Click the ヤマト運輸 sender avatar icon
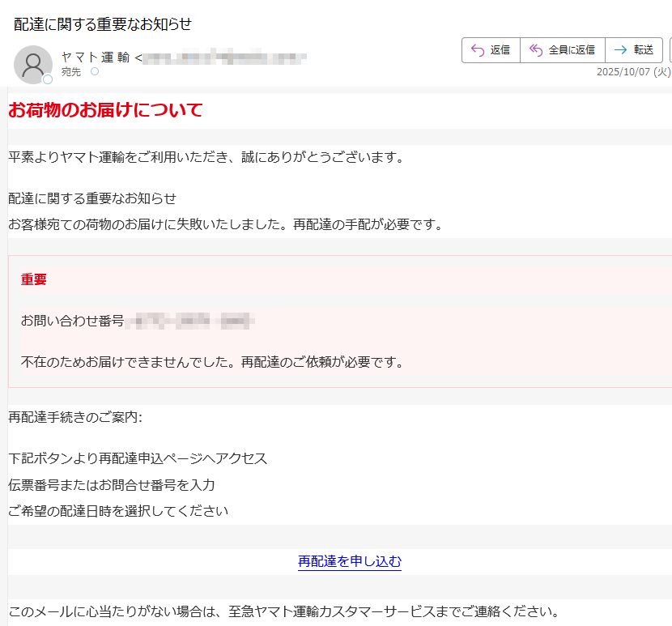672x626 pixels. click(x=33, y=64)
